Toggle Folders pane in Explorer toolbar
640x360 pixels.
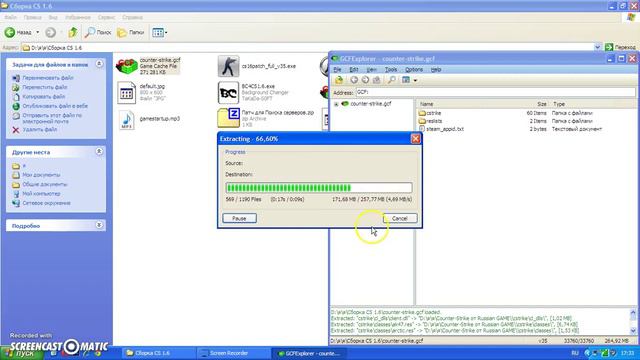(131, 32)
